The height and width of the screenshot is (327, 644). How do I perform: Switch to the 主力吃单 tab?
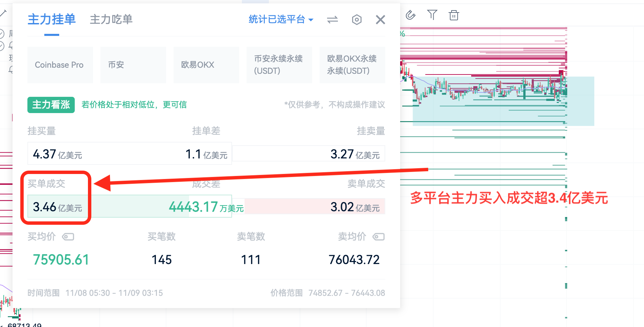[111, 20]
